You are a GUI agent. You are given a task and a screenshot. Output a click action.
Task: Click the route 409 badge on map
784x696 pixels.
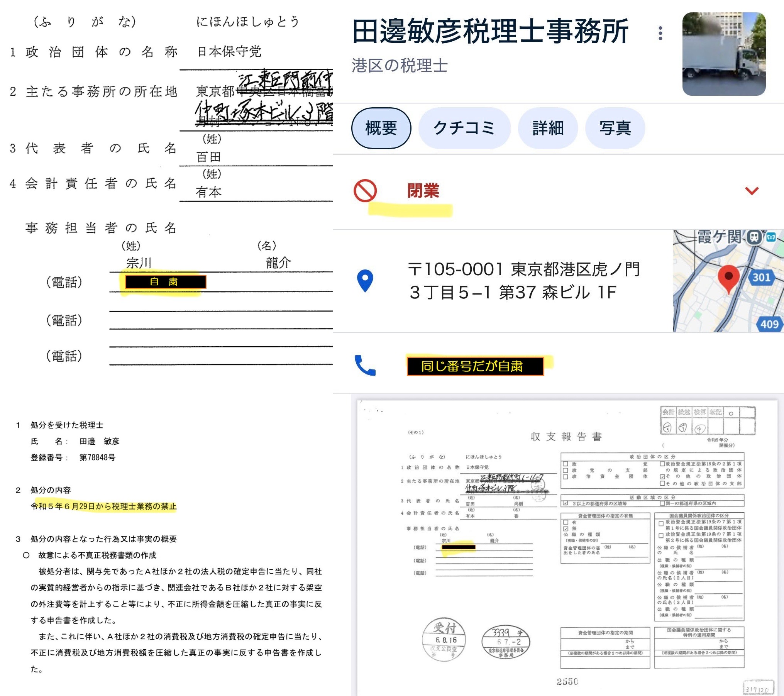coord(769,324)
